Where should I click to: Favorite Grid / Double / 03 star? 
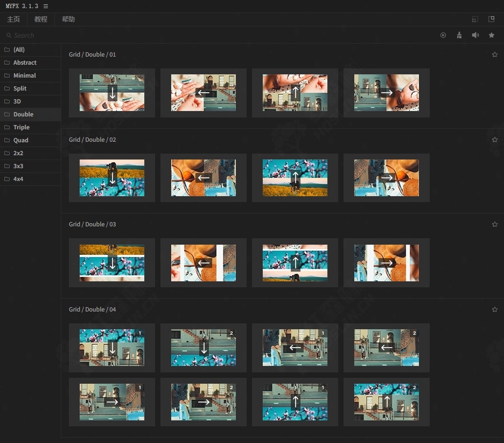click(495, 224)
